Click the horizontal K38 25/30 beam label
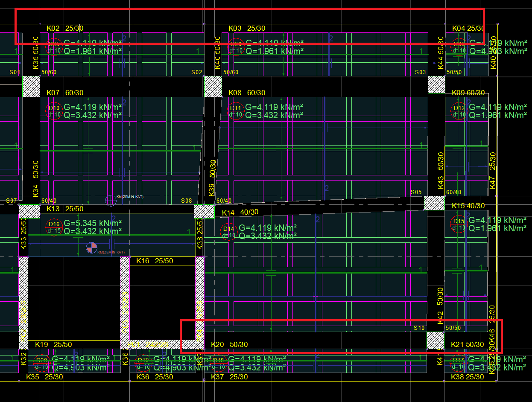 pyautogui.click(x=468, y=377)
